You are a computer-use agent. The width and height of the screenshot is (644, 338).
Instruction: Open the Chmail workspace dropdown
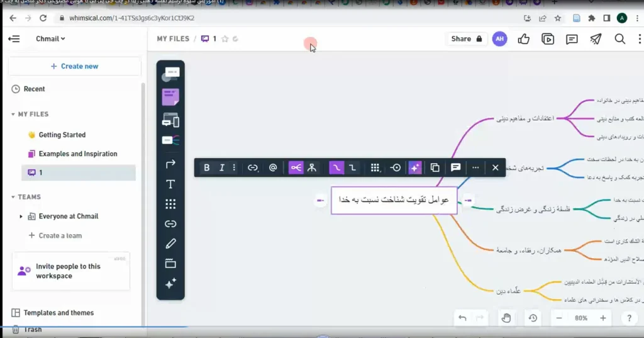click(50, 38)
